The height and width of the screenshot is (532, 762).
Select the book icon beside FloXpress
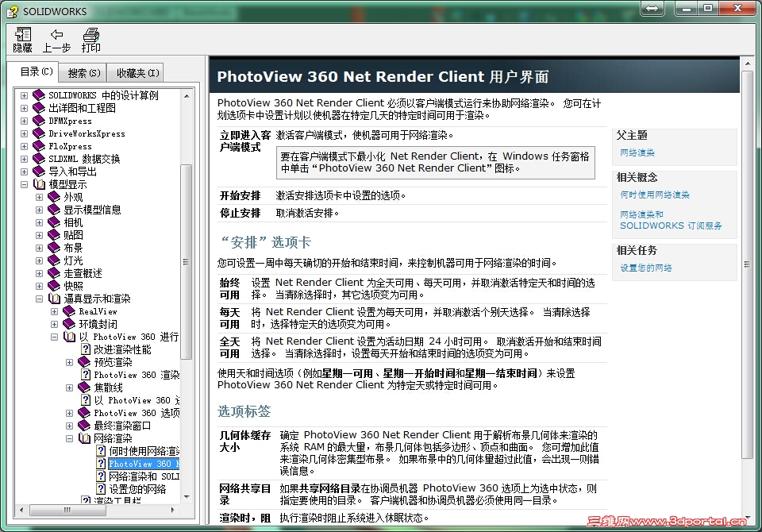39,145
